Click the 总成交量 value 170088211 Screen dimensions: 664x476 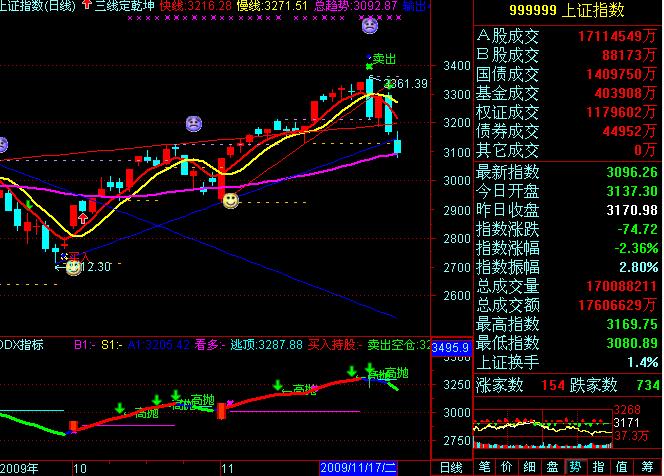621,287
